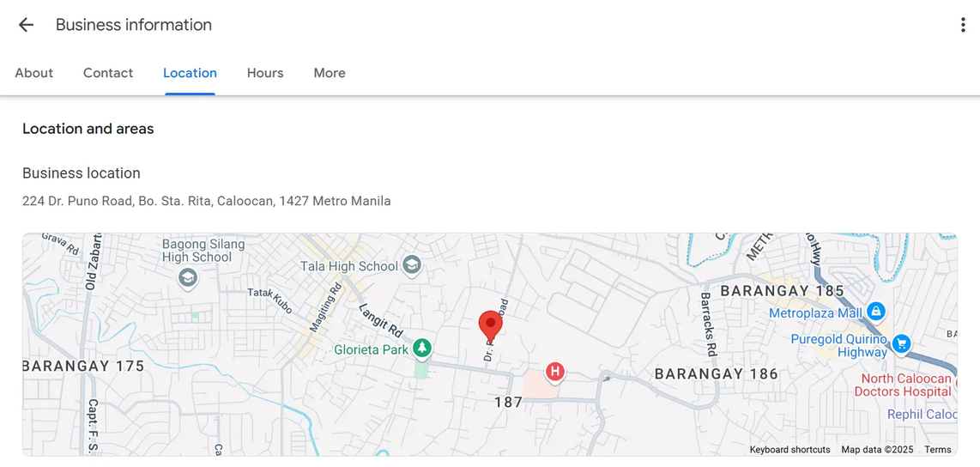The width and height of the screenshot is (980, 467).
Task: Open map Keyboard shortcuts
Action: [x=790, y=450]
